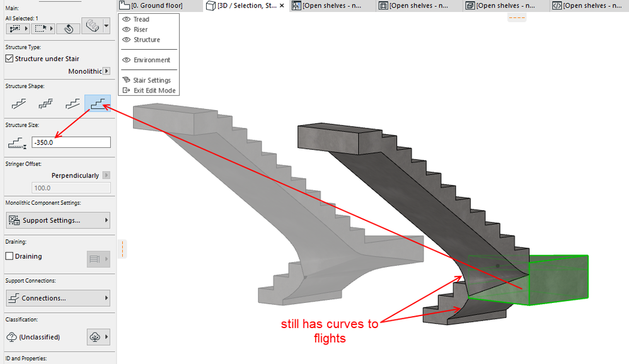Viewport: 629px width, 364px height.
Task: Select the third structure shape option
Action: tap(72, 104)
